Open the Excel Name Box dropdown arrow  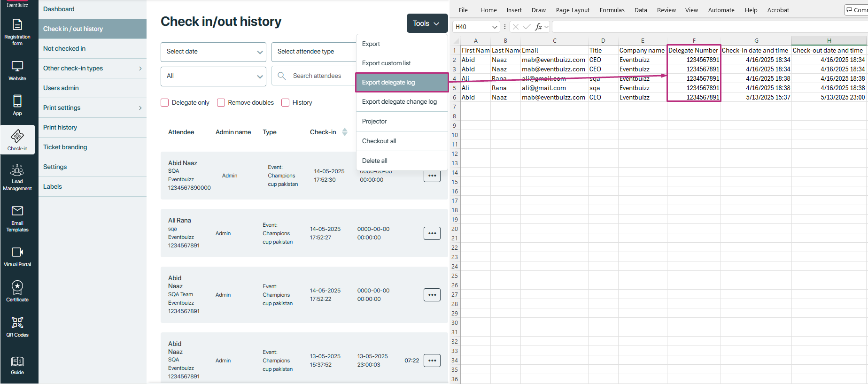click(x=495, y=27)
